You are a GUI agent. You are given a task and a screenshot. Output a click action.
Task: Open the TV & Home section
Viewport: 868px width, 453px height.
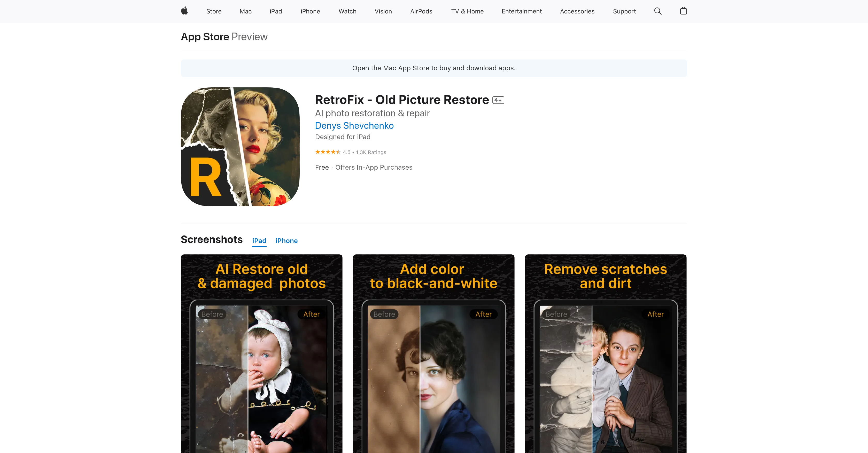467,11
